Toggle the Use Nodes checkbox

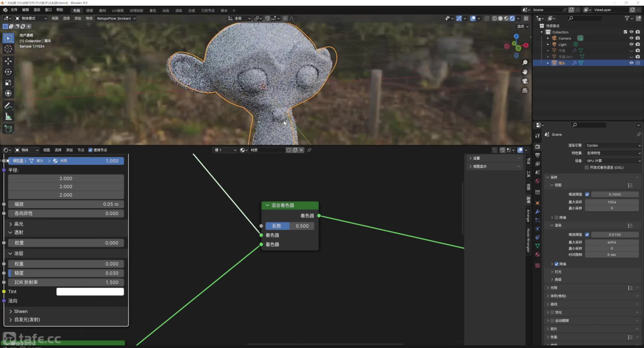tap(90, 150)
